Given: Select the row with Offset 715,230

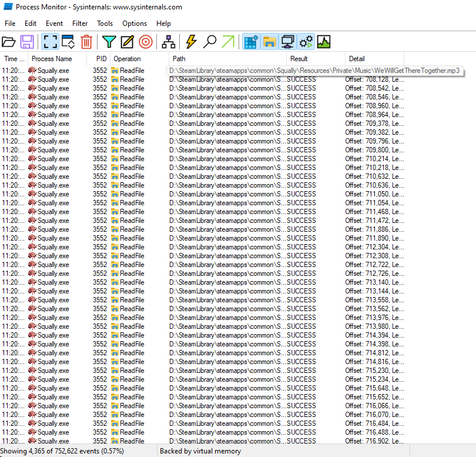Looking at the screenshot, I should pos(203,371).
